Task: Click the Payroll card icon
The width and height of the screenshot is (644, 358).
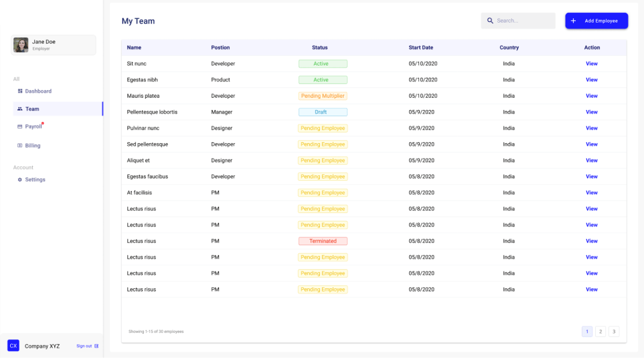Action: coord(20,127)
